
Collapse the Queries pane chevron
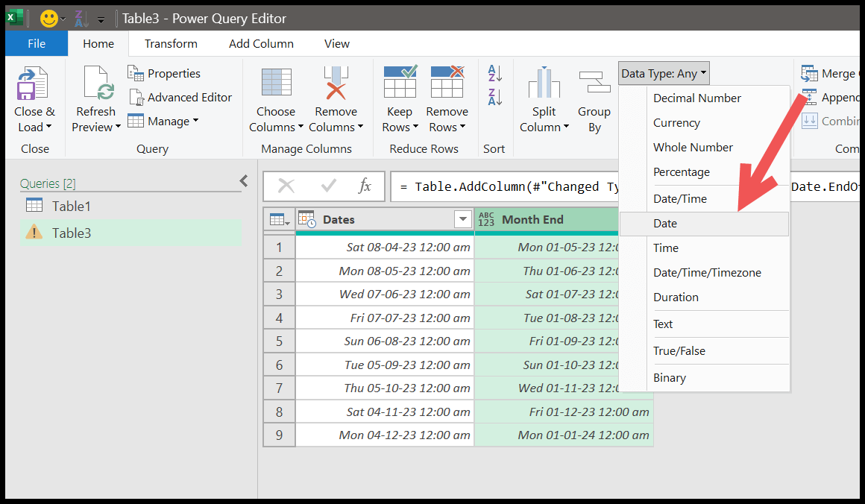[244, 181]
